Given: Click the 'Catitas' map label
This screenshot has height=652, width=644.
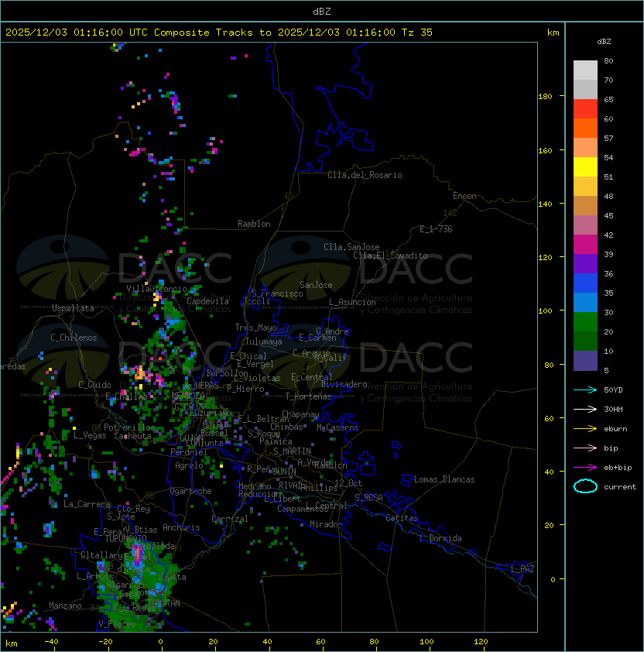Looking at the screenshot, I should pyautogui.click(x=402, y=518).
